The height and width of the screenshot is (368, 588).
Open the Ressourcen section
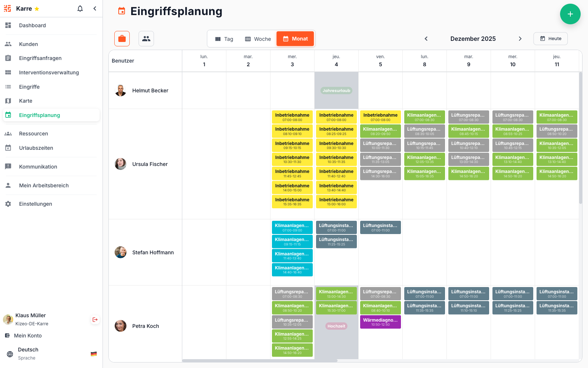(x=33, y=133)
